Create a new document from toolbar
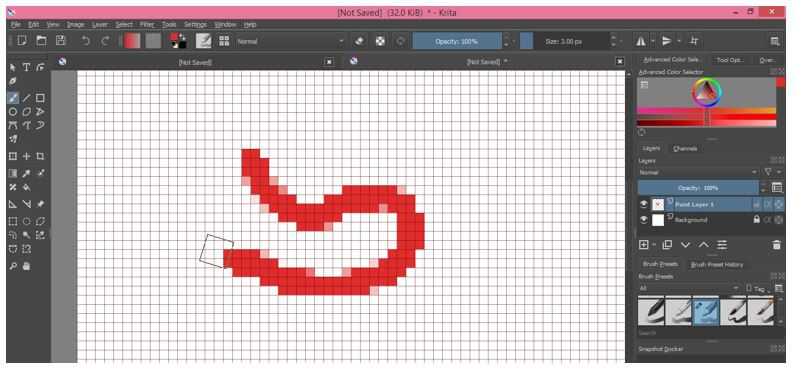797x370 pixels. 22,41
